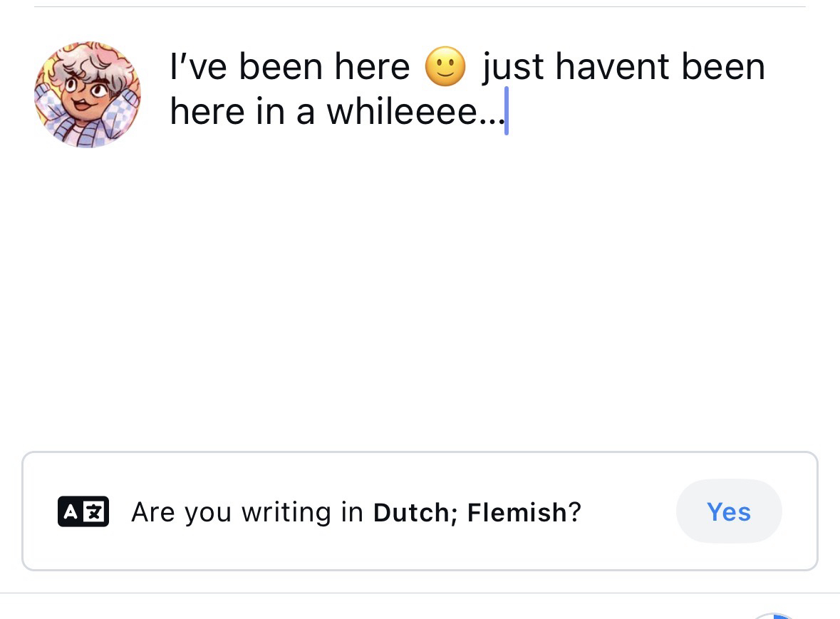Click the character count circle indicator
This screenshot has width=840, height=619.
point(774,615)
